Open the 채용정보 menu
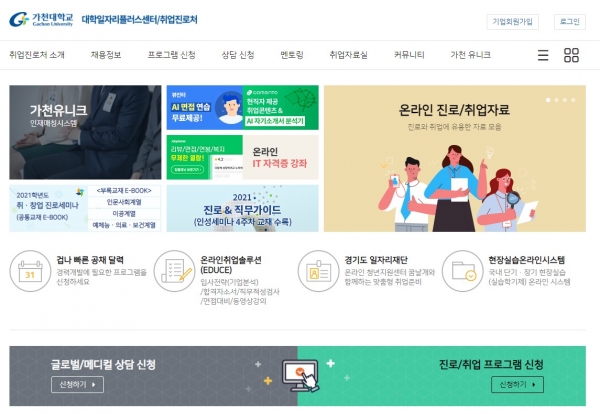Image resolution: width=600 pixels, height=414 pixels. pos(106,55)
